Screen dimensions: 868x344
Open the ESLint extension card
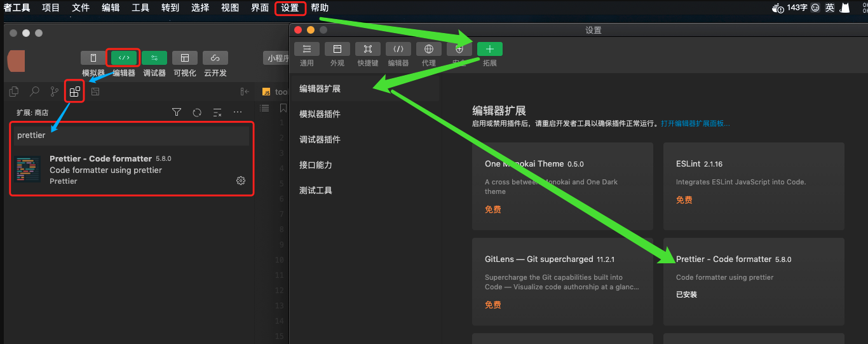(754, 186)
